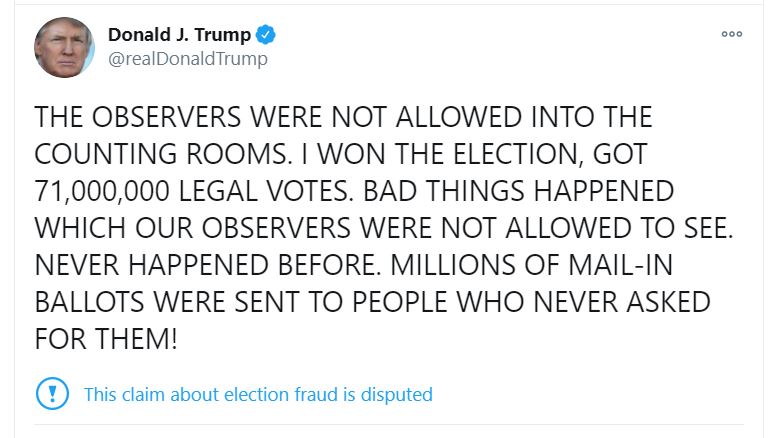Screen dimensions: 780x438
Task: Open the disputed election fraud claim notice
Action: pos(258,394)
